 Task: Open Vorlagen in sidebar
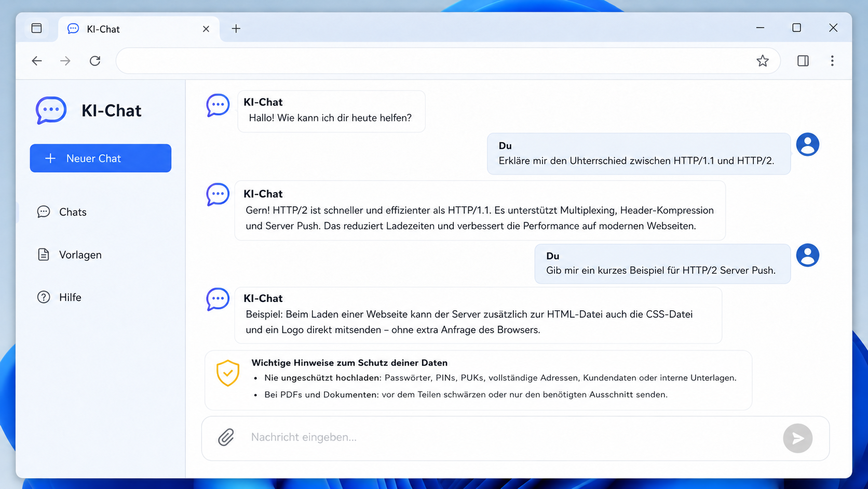[x=80, y=255]
